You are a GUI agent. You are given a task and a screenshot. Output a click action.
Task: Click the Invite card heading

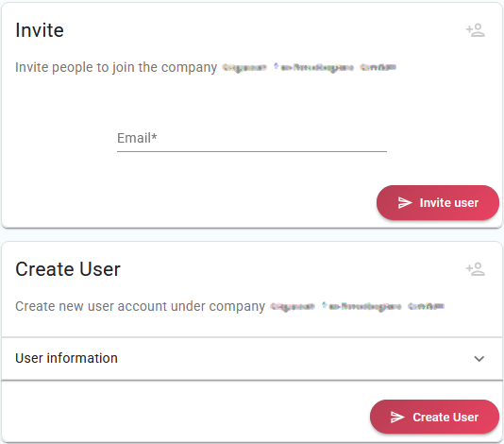click(x=40, y=30)
